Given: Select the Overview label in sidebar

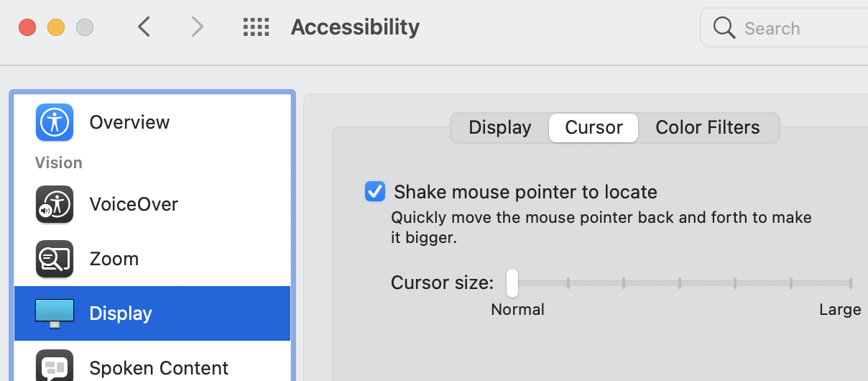Looking at the screenshot, I should (x=129, y=122).
